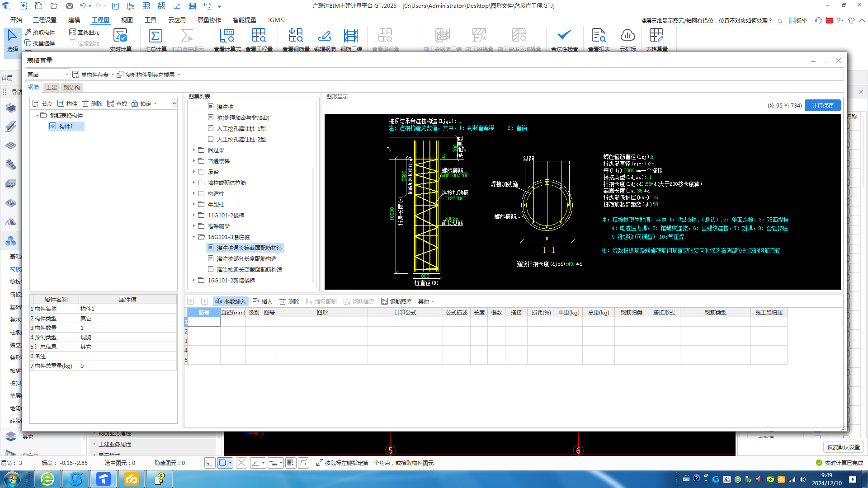Add a 构件 component in tree toolbar
Image resolution: width=868 pixels, height=488 pixels.
pos(67,103)
